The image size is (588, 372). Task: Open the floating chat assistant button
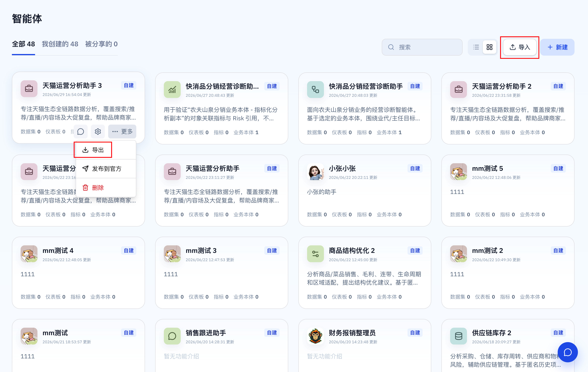coord(567,352)
